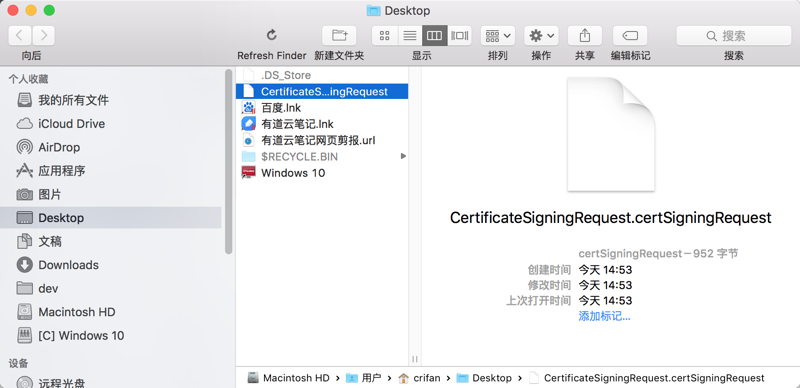Open AirDrop in the sidebar
The width and height of the screenshot is (800, 388).
(x=111, y=147)
